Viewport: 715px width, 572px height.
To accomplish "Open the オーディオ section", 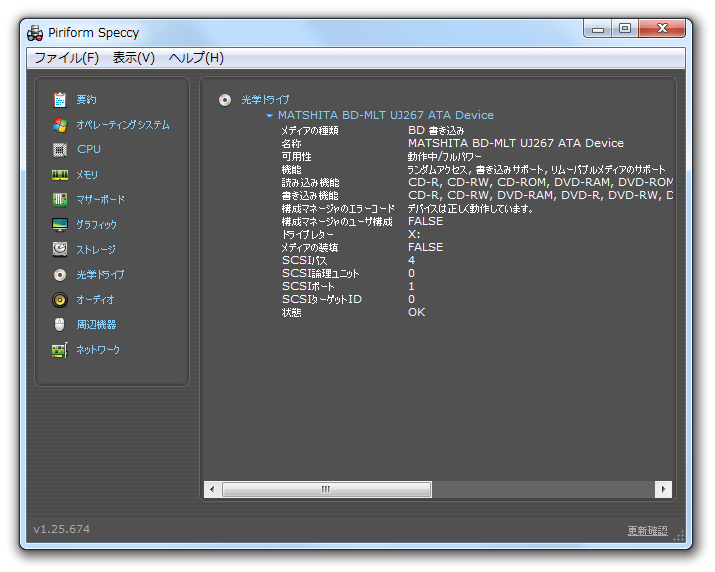I will pos(95,300).
